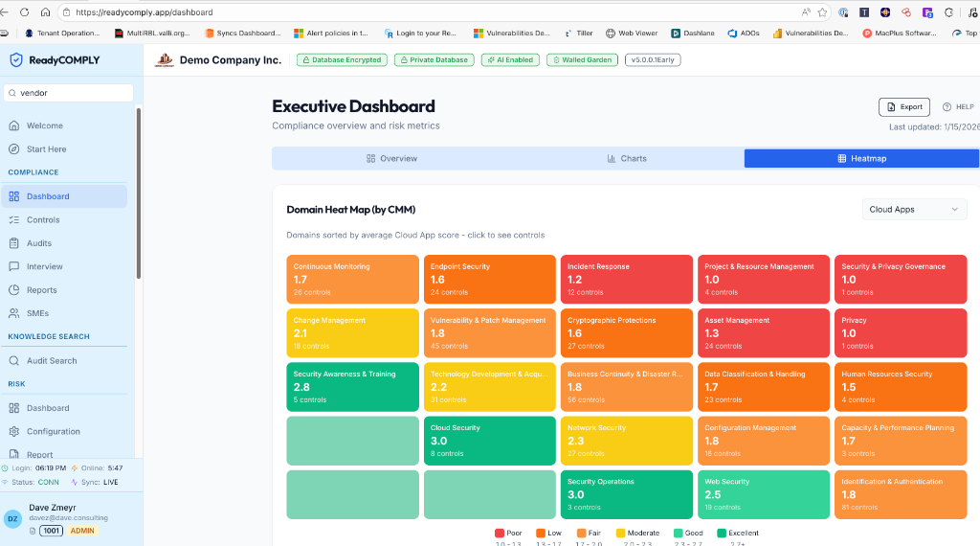Open Project & Resource Management tile
This screenshot has height=546, width=980.
[x=764, y=279]
